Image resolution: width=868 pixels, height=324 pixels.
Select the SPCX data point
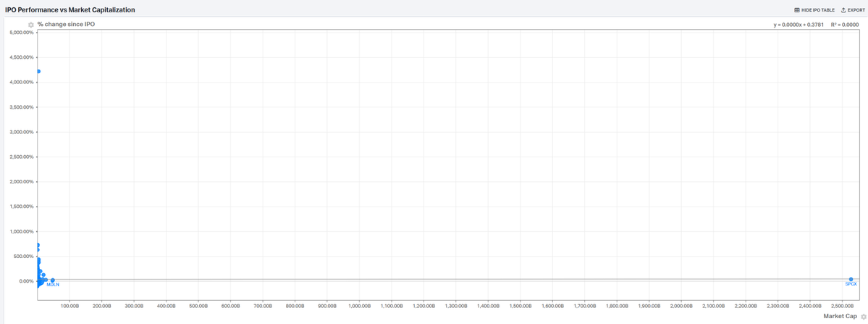point(851,279)
